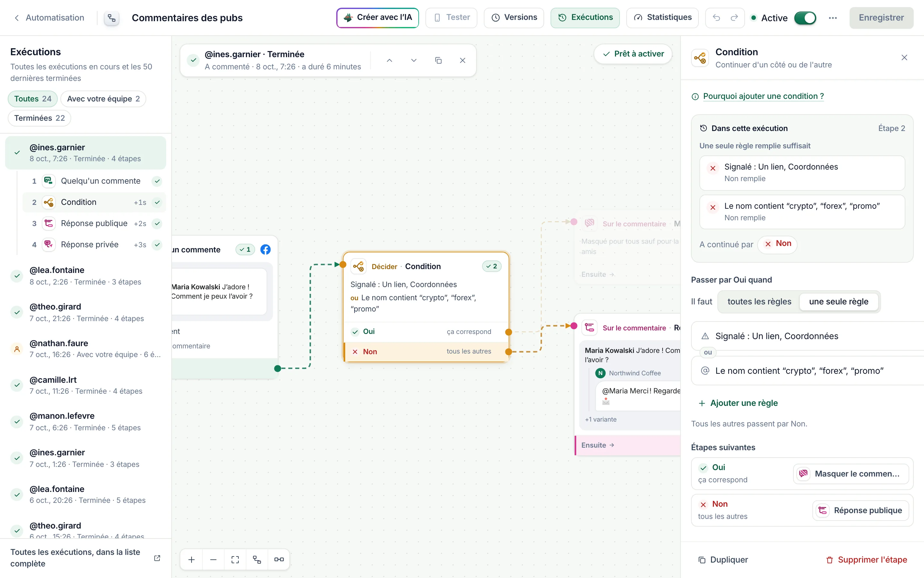924x578 pixels.
Task: Open the Exécutions tab in header
Action: 585,18
